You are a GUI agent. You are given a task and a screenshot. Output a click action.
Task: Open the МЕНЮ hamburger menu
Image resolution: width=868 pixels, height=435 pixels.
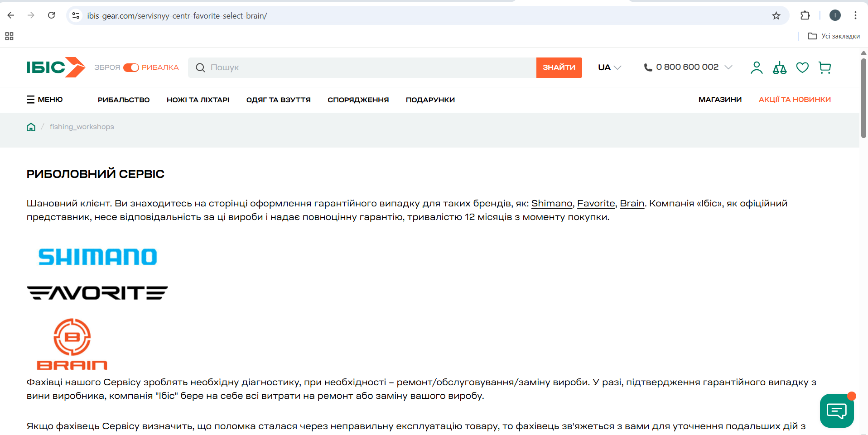point(44,100)
